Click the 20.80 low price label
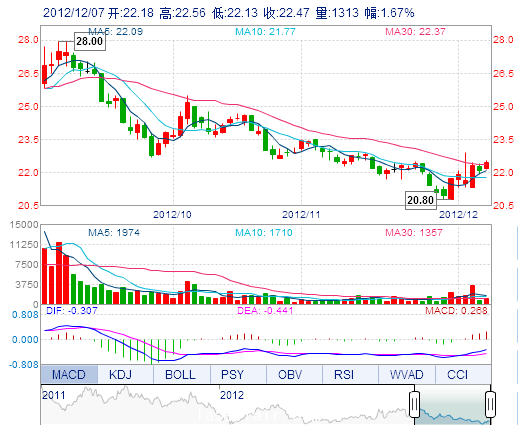 tap(421, 200)
